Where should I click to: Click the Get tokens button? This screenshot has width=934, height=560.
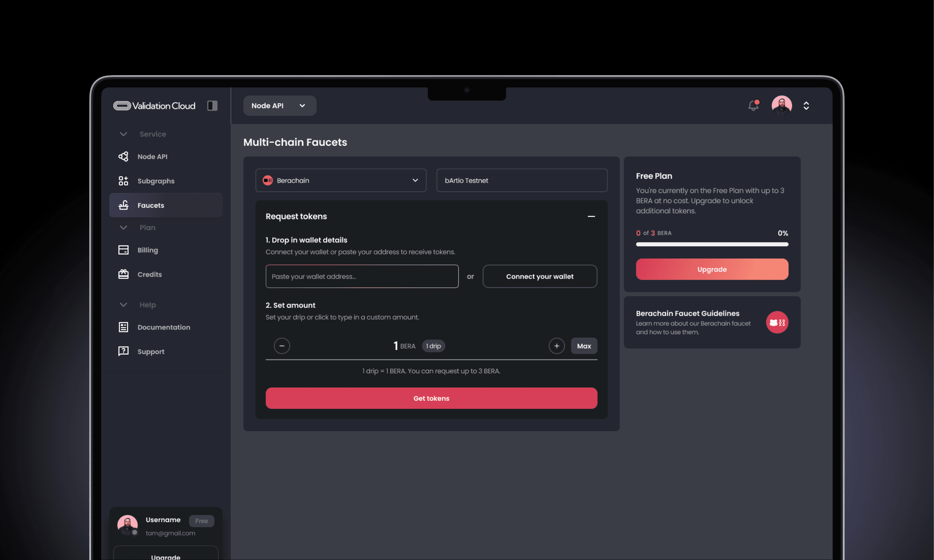point(431,398)
